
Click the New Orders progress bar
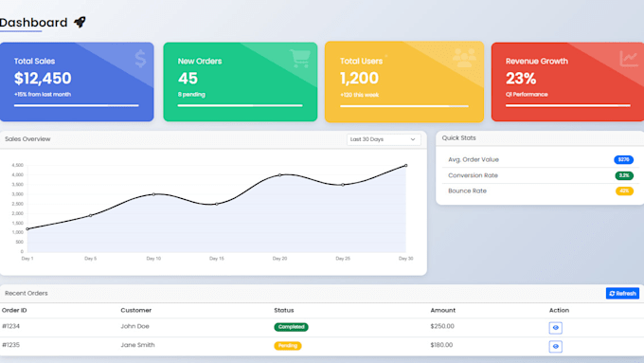[240, 105]
